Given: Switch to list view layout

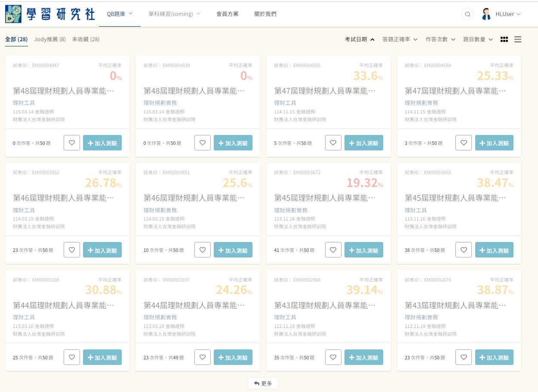Looking at the screenshot, I should coord(518,40).
